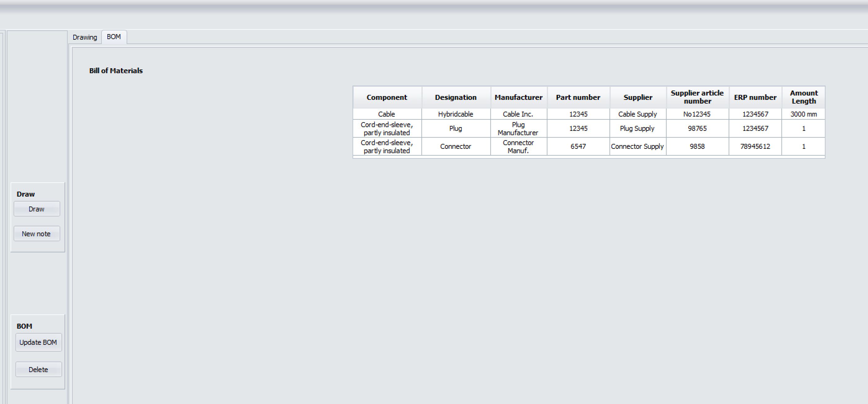
Task: Click the Supplier article number header
Action: click(x=697, y=97)
